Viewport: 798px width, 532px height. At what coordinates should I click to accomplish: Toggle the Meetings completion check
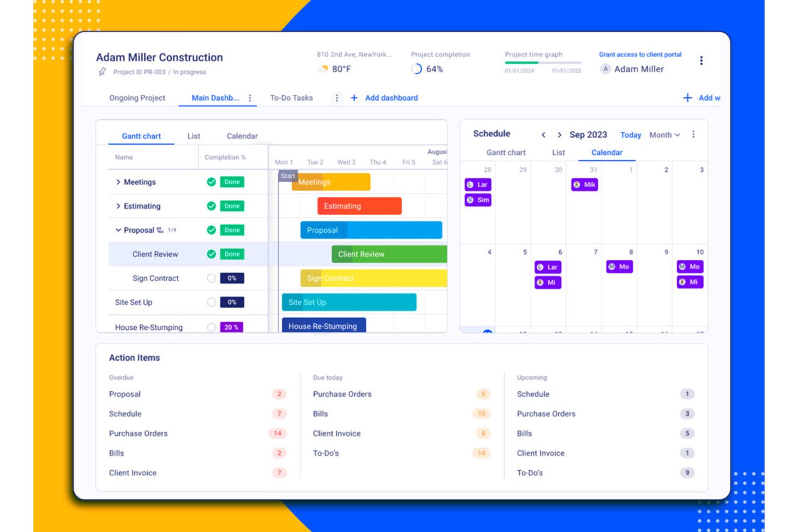click(x=211, y=182)
